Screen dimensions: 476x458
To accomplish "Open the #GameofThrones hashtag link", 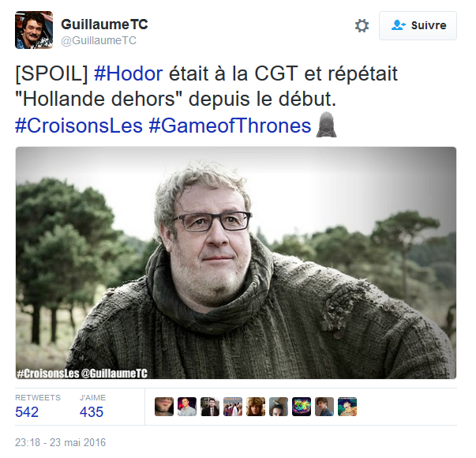I will 230,126.
